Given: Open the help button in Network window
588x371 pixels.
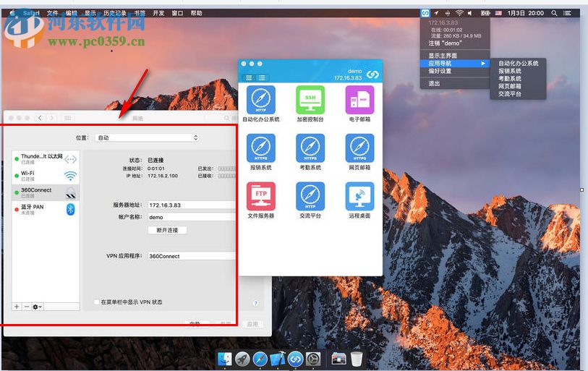Looking at the screenshot, I should pyautogui.click(x=256, y=303).
